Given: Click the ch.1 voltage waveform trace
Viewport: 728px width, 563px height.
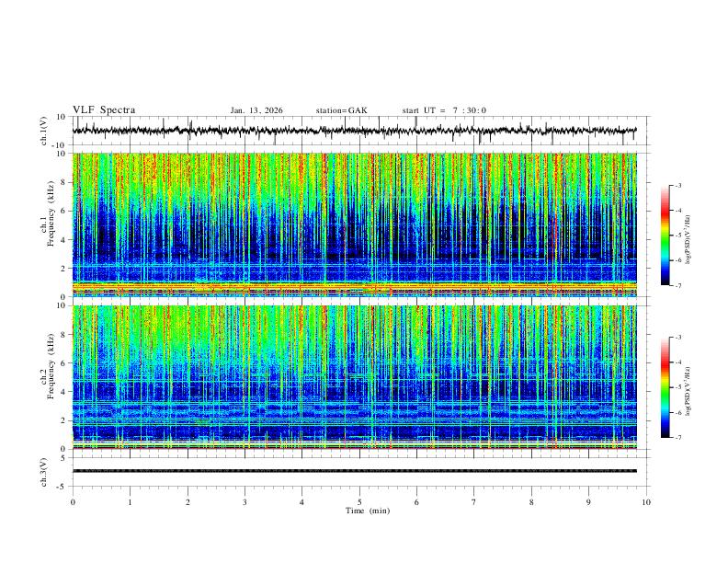Looking at the screenshot, I should click(354, 131).
